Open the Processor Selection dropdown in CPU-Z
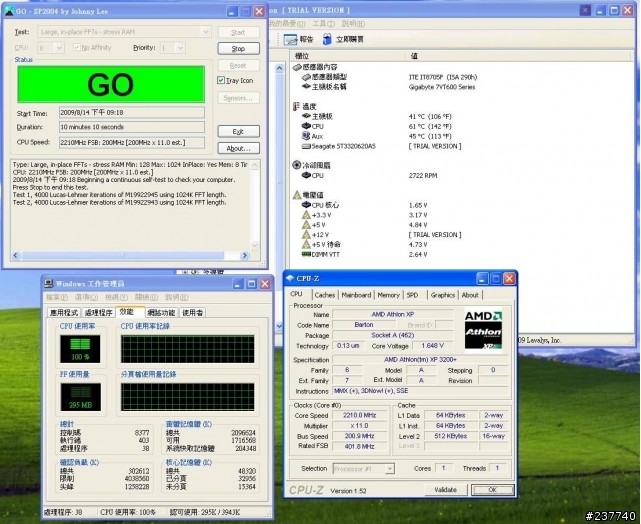Image resolution: width=641 pixels, height=524 pixels. 390,469
